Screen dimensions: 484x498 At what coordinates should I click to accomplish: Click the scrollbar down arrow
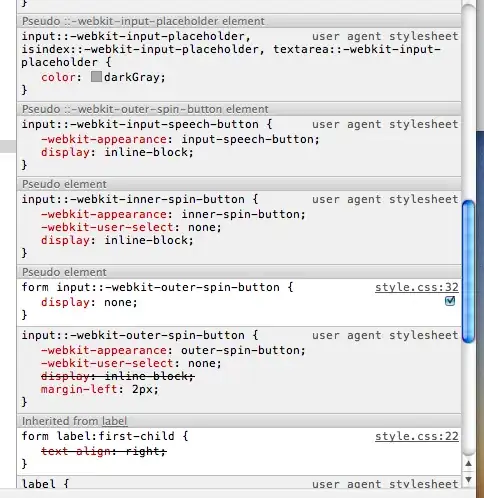coord(468,479)
